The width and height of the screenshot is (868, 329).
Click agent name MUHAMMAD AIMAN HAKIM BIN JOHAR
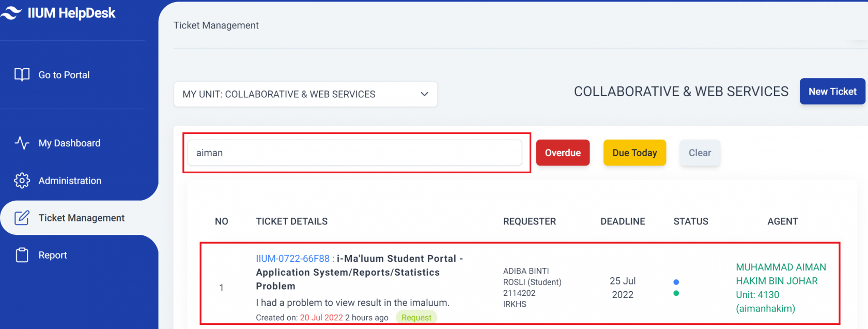(781, 274)
